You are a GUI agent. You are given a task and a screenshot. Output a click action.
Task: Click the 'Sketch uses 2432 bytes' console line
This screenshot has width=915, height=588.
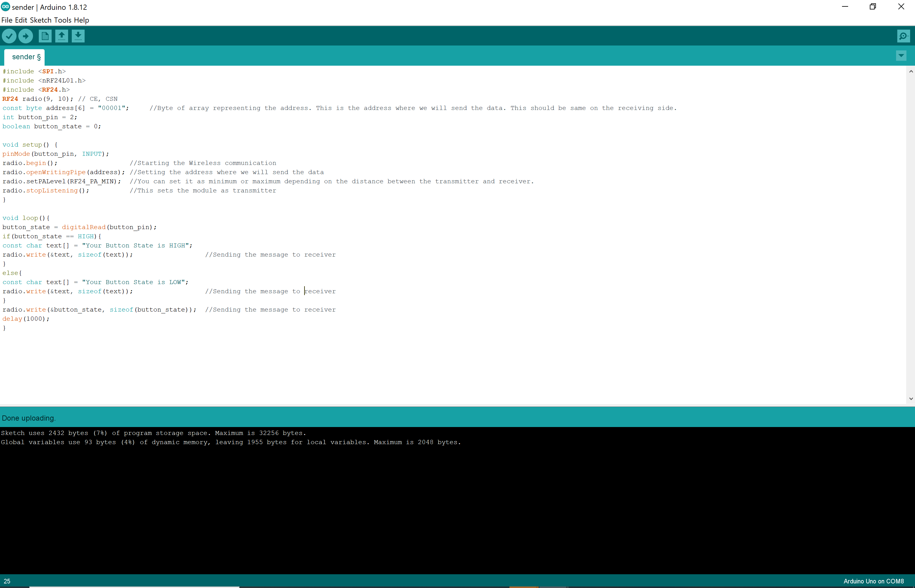[x=153, y=433]
